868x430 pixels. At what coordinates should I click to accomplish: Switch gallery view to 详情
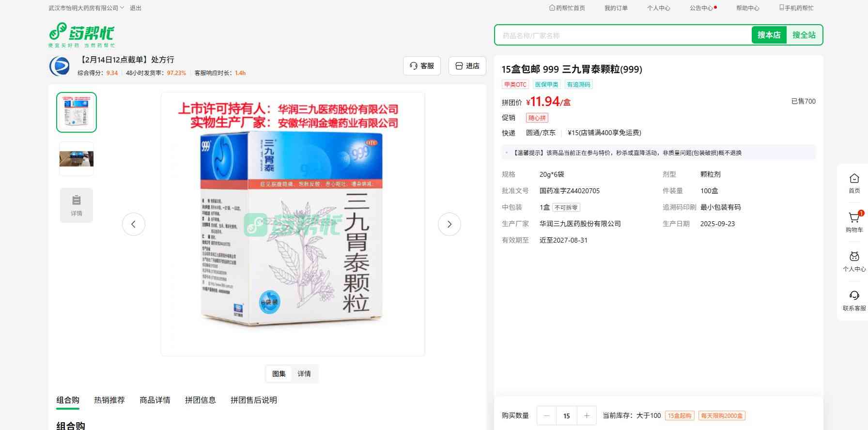[304, 374]
